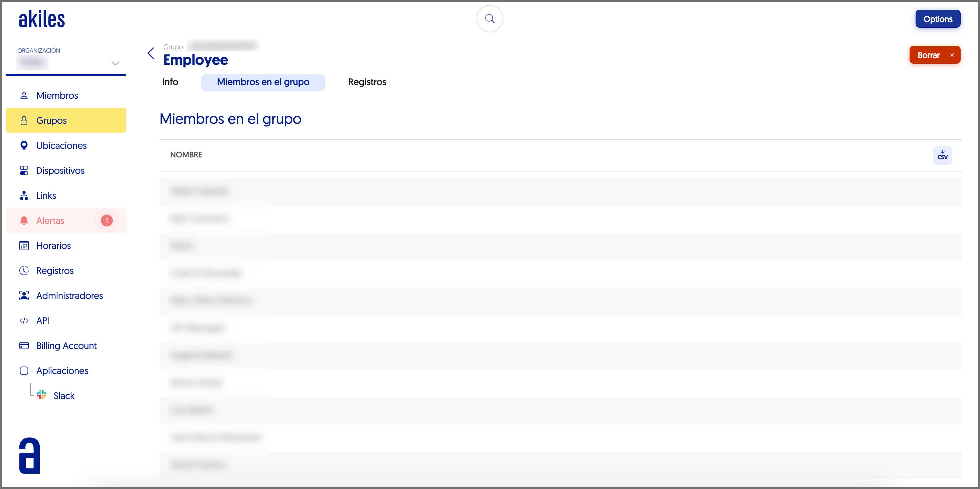Click the Alertas bell icon

[x=24, y=220]
